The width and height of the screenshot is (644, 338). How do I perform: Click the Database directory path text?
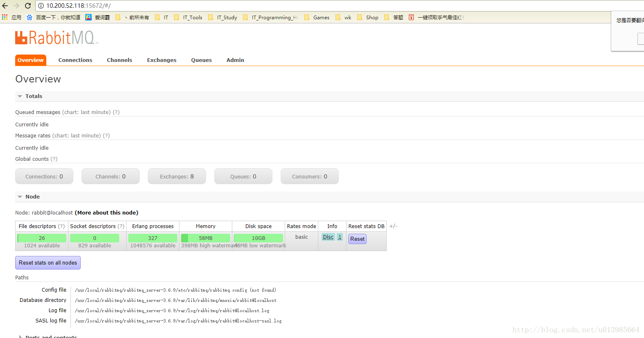coord(175,300)
